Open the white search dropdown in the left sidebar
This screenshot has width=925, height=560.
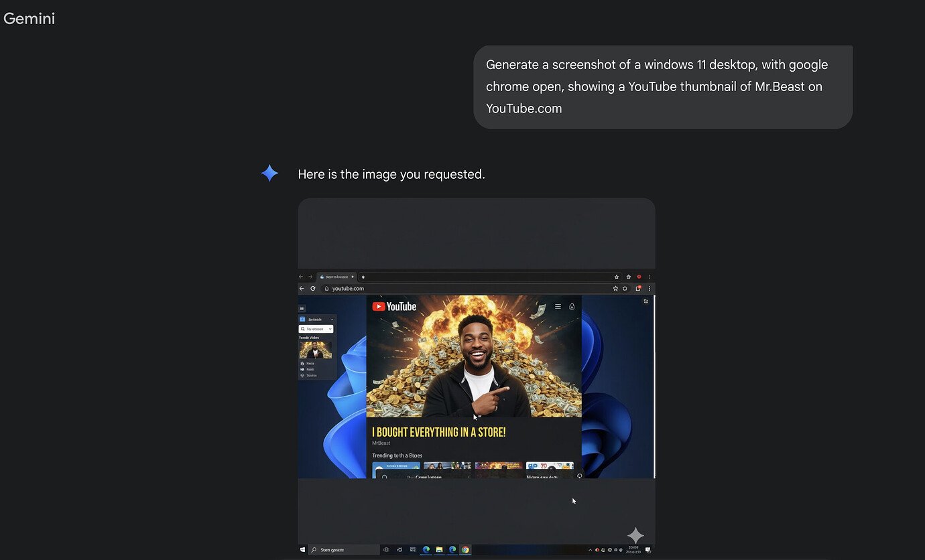pyautogui.click(x=316, y=329)
